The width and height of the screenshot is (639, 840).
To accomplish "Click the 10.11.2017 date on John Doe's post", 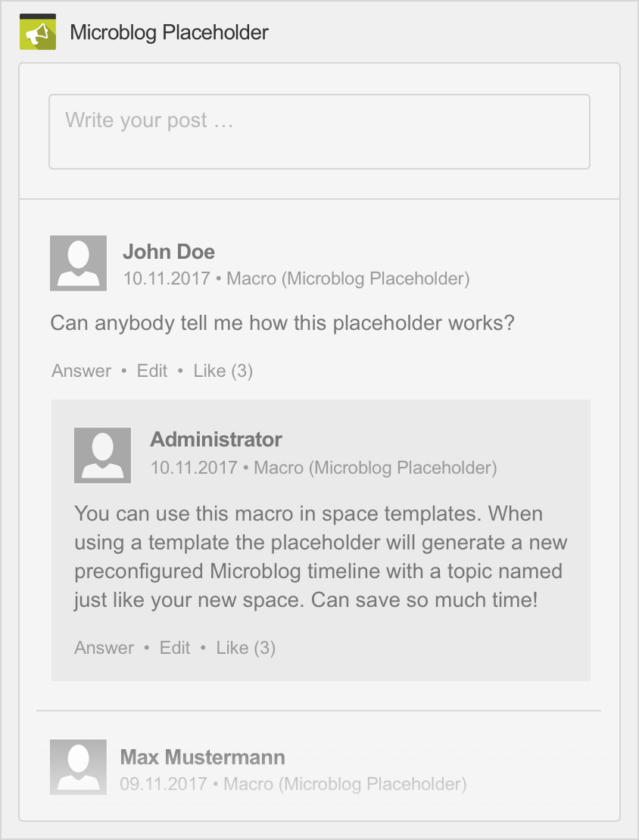I will 167,278.
